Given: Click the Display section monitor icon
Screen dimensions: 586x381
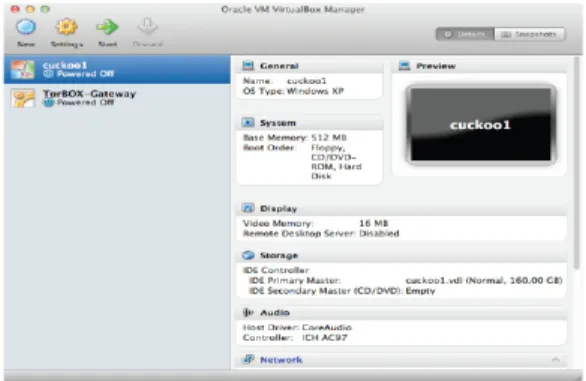Looking at the screenshot, I should point(248,208).
